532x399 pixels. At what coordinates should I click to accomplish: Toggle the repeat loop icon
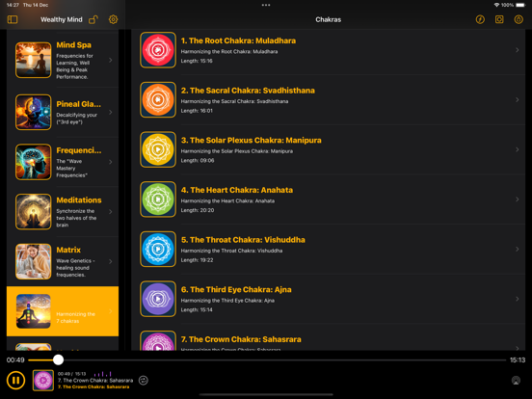click(x=144, y=381)
